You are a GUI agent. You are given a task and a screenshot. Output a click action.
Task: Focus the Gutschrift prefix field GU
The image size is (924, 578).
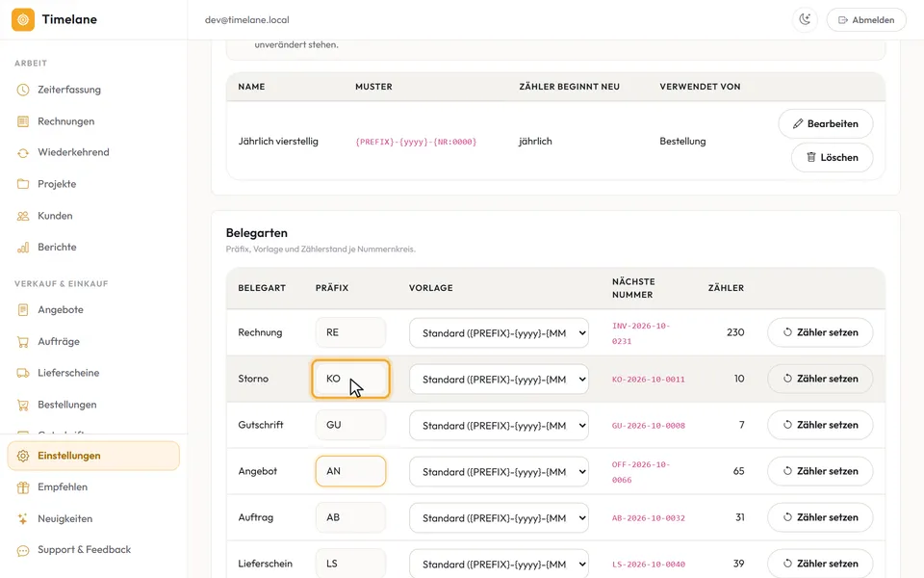tap(350, 425)
